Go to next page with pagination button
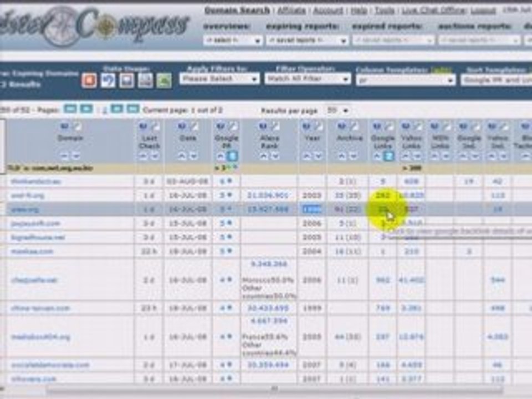The image size is (532, 399). click(x=117, y=109)
